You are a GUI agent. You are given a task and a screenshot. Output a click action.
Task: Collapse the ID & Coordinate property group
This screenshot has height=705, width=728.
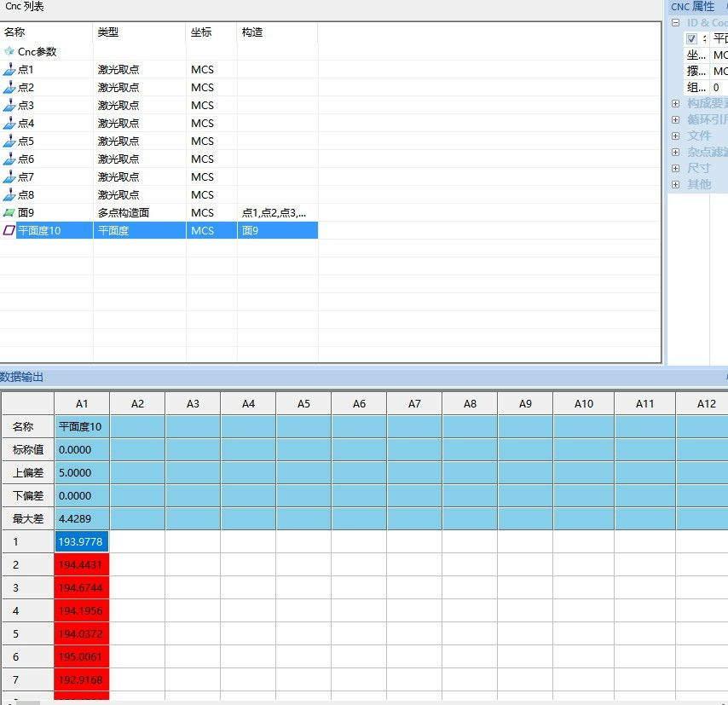click(676, 23)
